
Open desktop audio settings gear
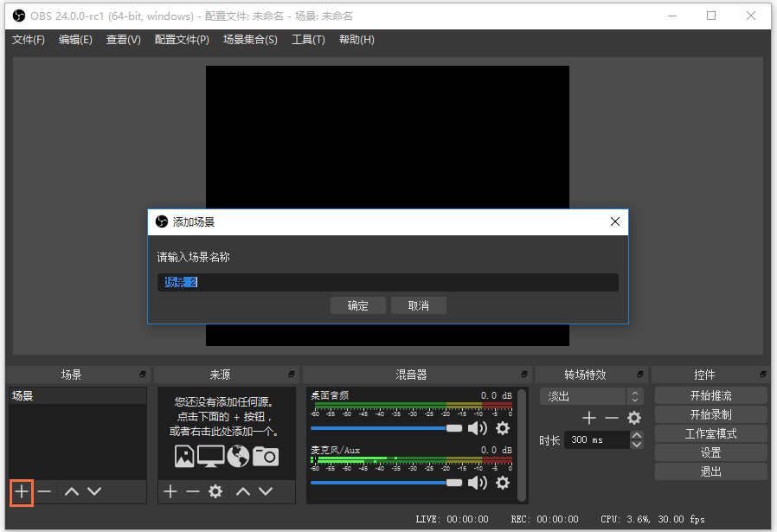(x=503, y=428)
